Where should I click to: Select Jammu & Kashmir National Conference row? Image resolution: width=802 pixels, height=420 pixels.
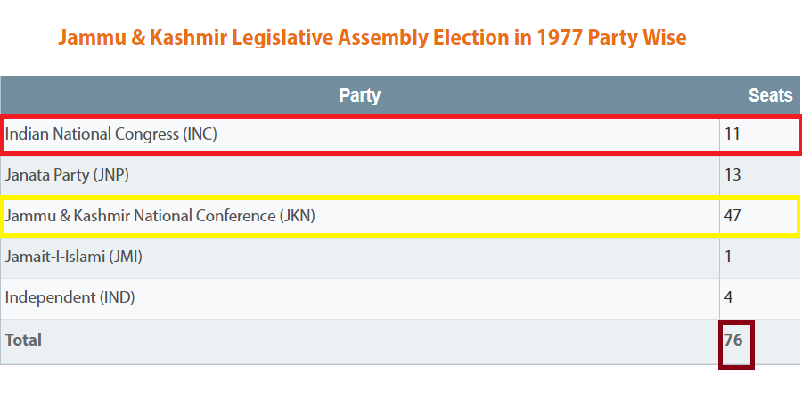399,215
